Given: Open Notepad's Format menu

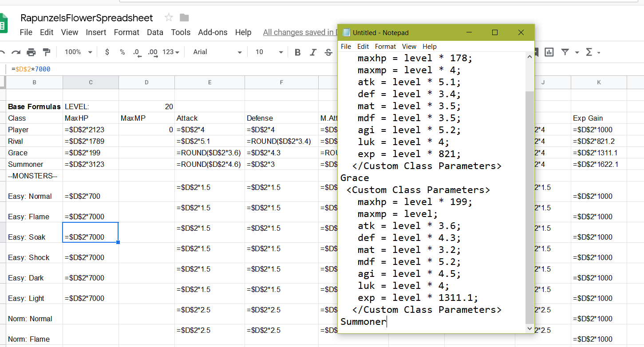Looking at the screenshot, I should pos(385,46).
